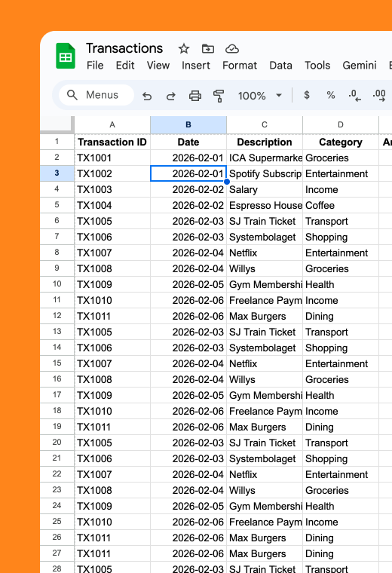This screenshot has width=392, height=573.
Task: Select Max Burgers in row 12
Action: pos(265,316)
